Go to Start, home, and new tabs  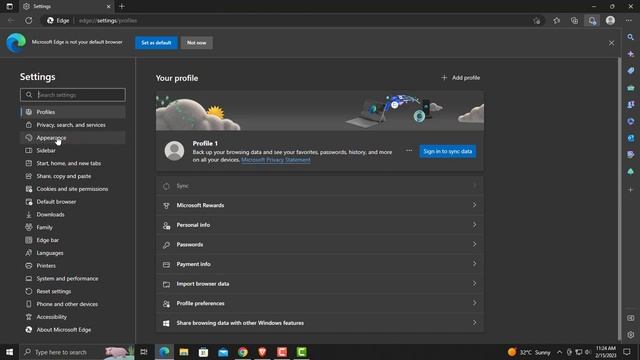point(73,163)
